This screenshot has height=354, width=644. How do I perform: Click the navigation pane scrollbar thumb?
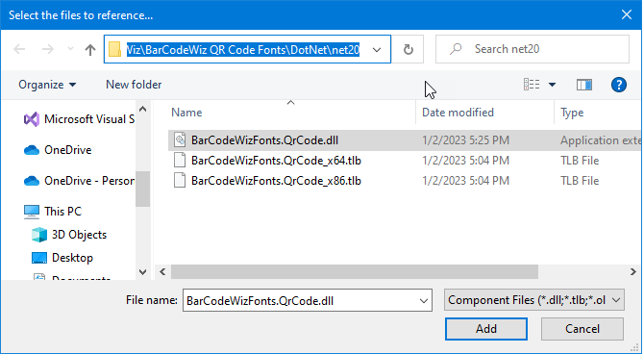click(142, 190)
